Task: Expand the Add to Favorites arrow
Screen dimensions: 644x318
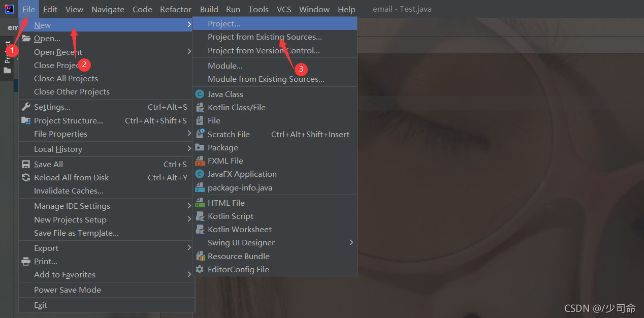Action: coord(189,274)
